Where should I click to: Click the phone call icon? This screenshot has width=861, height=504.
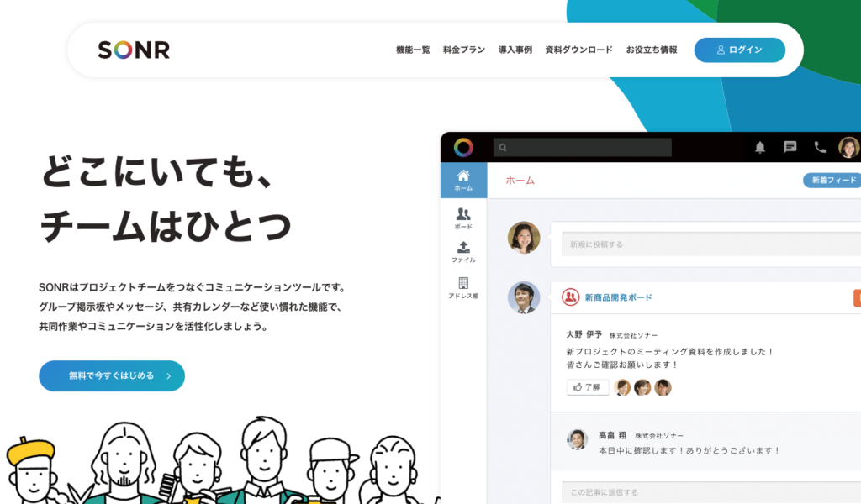click(820, 147)
